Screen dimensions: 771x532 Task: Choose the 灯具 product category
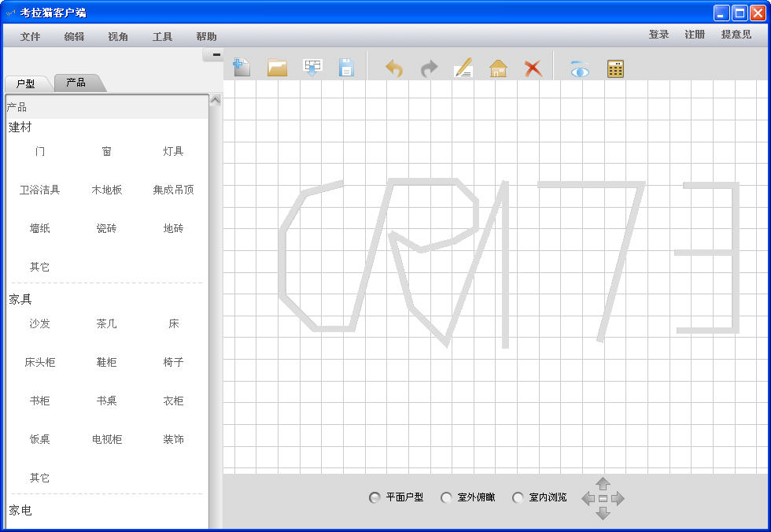173,151
